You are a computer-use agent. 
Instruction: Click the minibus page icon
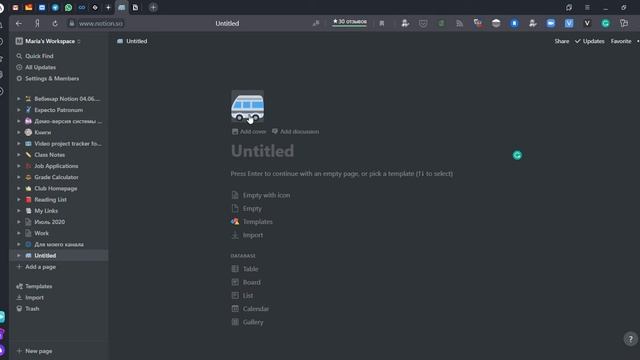click(x=247, y=107)
